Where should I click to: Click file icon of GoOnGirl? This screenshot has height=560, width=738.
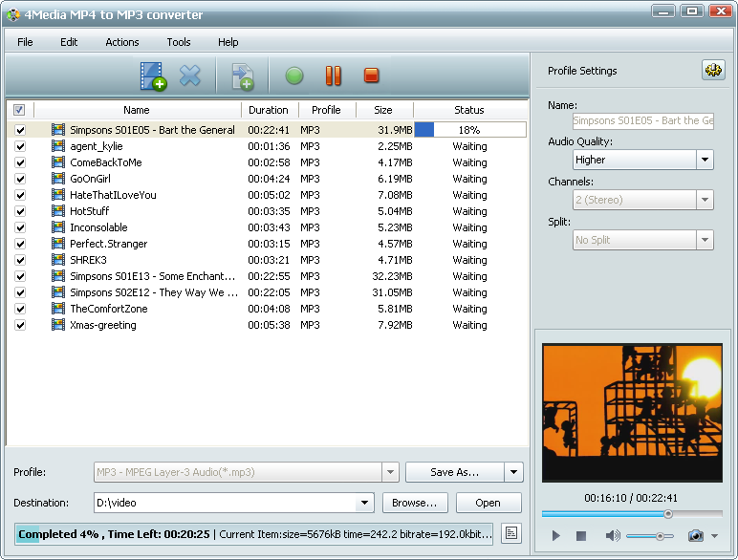[58, 179]
